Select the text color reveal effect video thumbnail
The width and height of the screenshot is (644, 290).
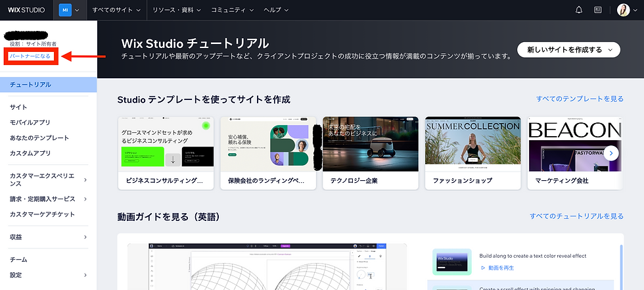tap(452, 262)
